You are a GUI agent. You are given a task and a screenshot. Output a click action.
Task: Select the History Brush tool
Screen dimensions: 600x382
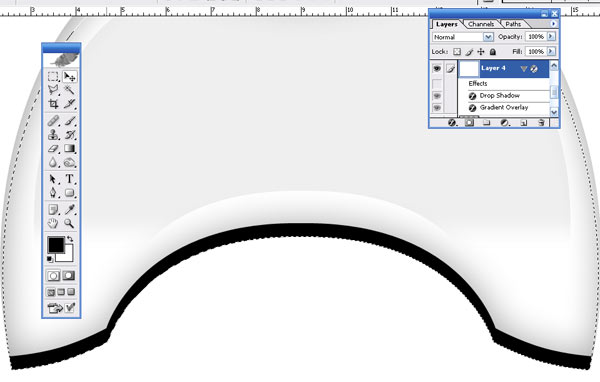(x=69, y=135)
